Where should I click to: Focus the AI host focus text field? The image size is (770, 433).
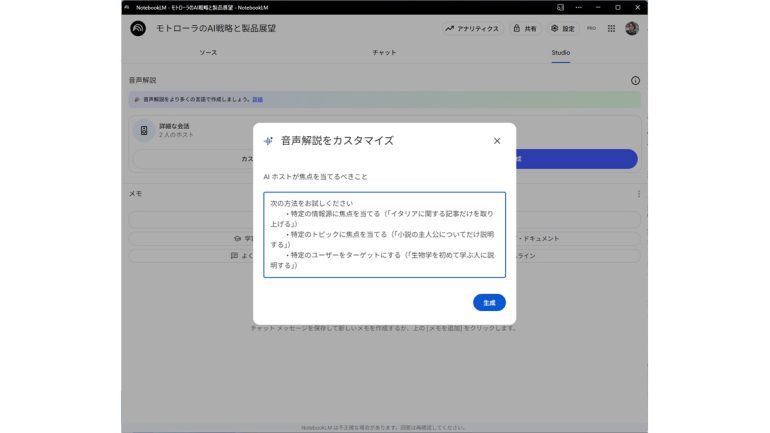point(385,235)
